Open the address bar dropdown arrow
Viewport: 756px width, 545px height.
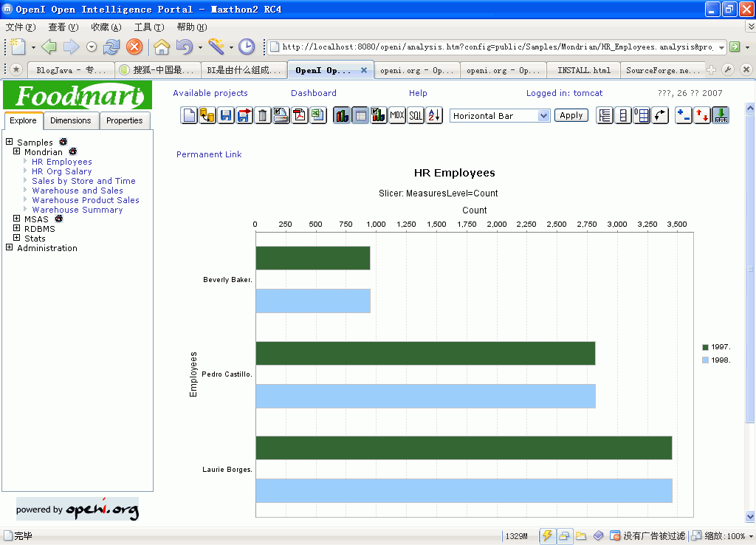tap(721, 47)
